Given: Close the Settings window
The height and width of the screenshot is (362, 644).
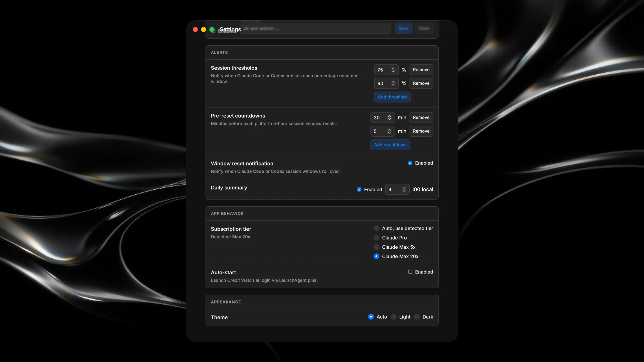Looking at the screenshot, I should pyautogui.click(x=195, y=30).
